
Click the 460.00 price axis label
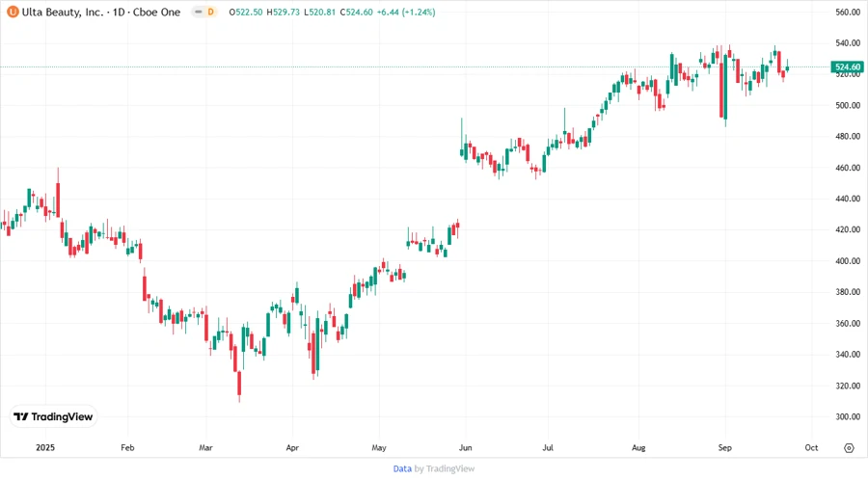[848, 168]
